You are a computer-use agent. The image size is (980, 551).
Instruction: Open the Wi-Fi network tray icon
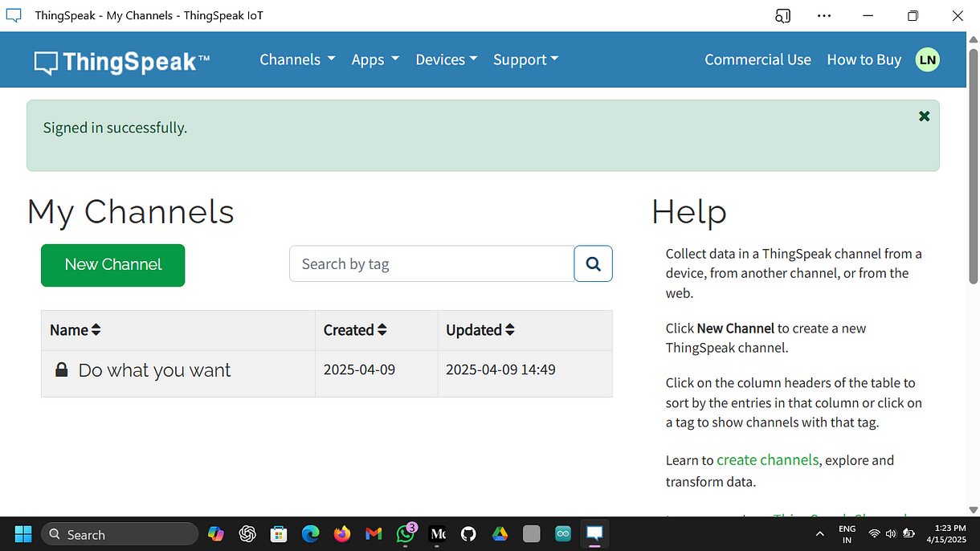pos(874,534)
